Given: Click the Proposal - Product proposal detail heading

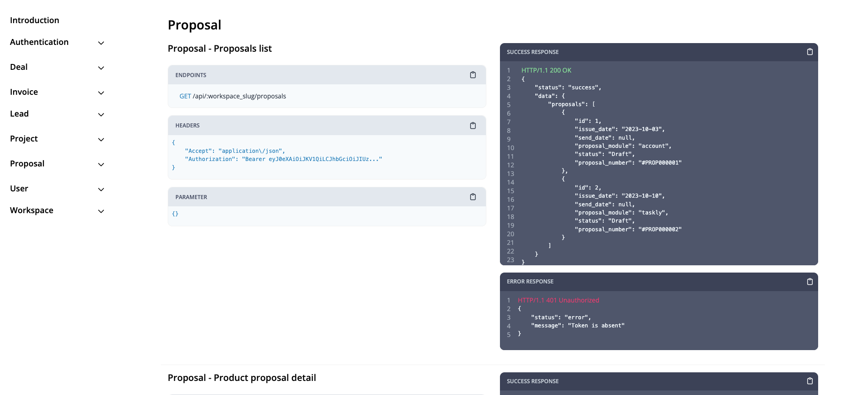Looking at the screenshot, I should pos(242,378).
